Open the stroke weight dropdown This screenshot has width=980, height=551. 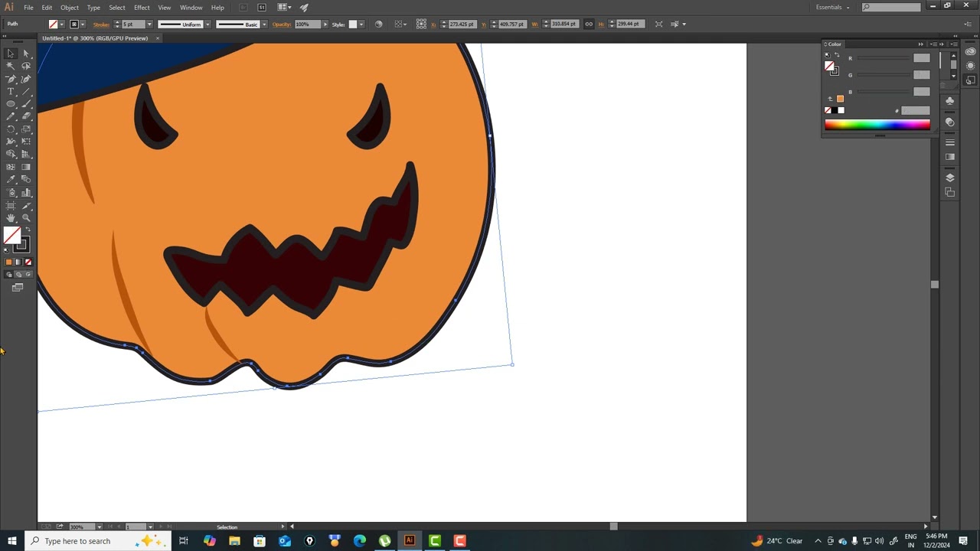click(149, 24)
